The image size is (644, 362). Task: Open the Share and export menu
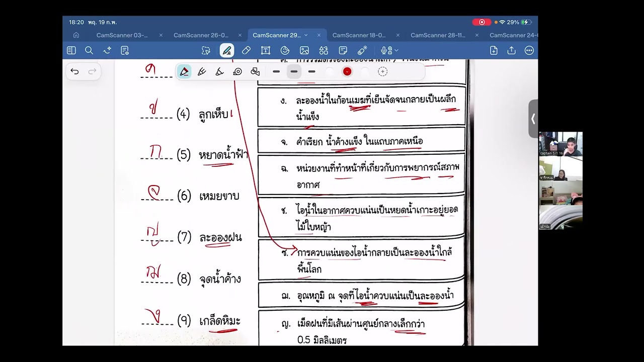coord(511,50)
